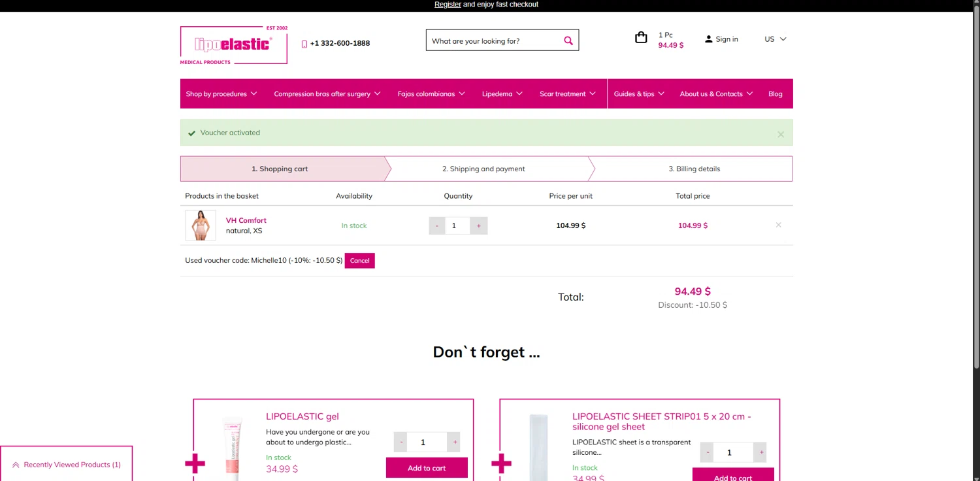Click the '104.99 $' price per unit
The image size is (980, 481).
(571, 225)
